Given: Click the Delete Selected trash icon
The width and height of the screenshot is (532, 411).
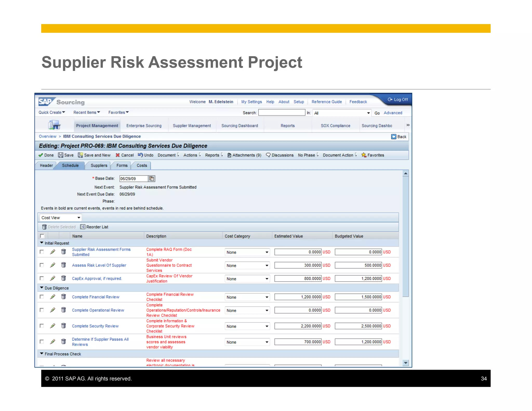Looking at the screenshot, I should coord(44,227).
